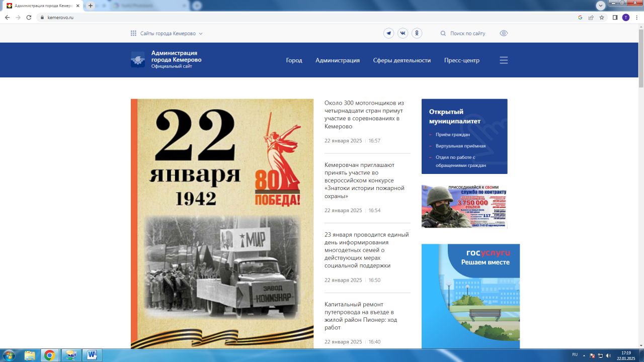
Task: Open Отдел по работе с обращениями граждан
Action: click(x=461, y=161)
